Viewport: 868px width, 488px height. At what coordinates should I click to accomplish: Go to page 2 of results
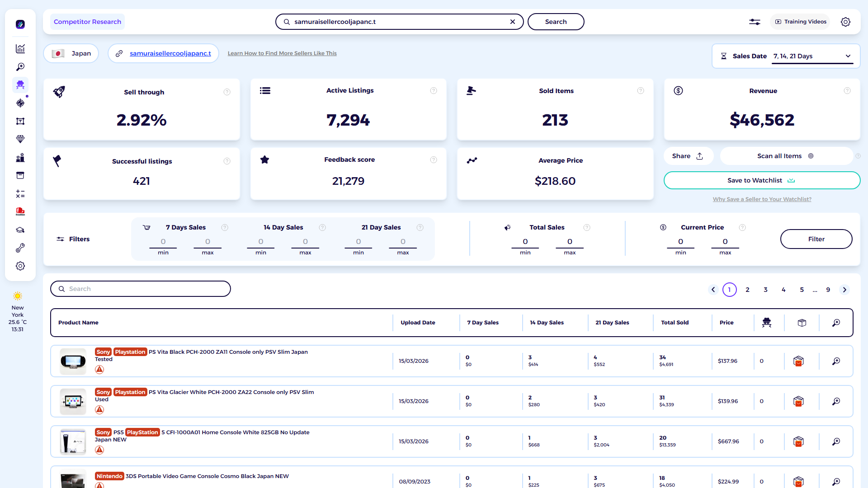click(748, 290)
